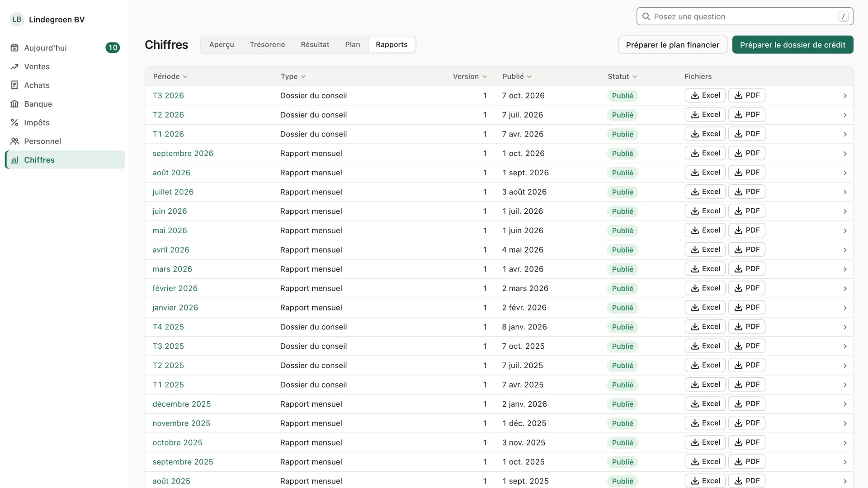
Task: Click Préparer le plan financier button
Action: (672, 45)
